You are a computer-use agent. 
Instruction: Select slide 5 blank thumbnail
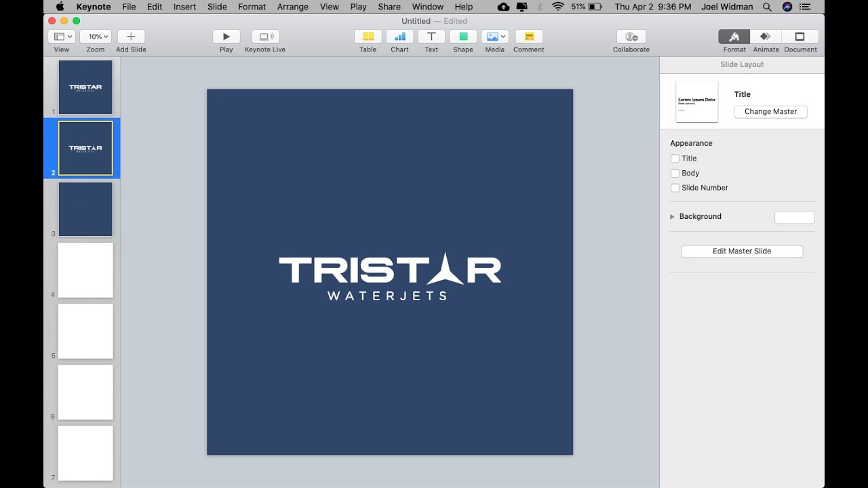(85, 331)
